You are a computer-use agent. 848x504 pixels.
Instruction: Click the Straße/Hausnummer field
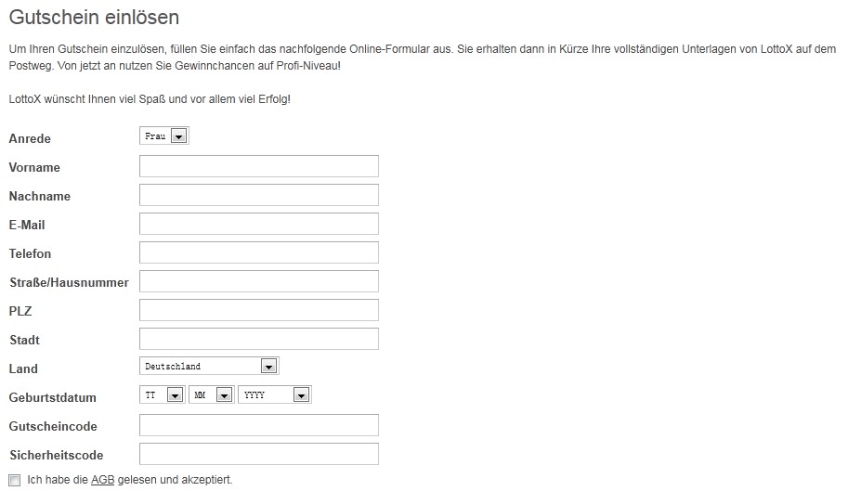click(259, 281)
